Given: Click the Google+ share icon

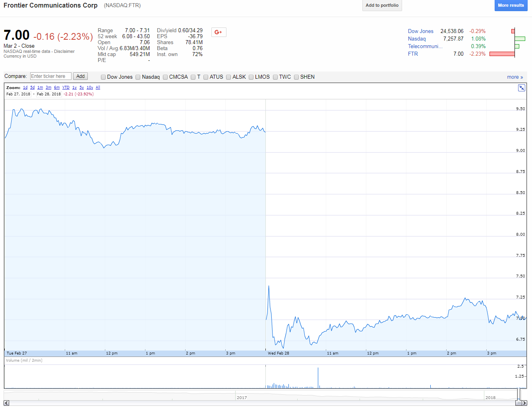Looking at the screenshot, I should (219, 32).
